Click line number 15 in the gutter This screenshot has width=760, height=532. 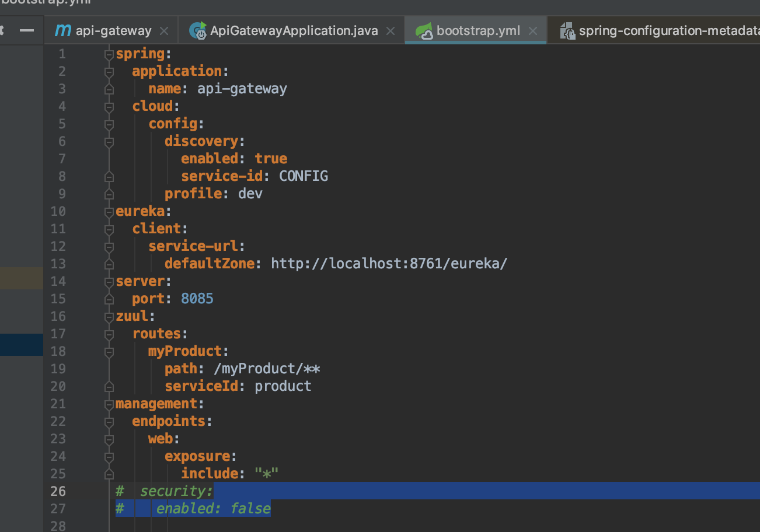(x=58, y=299)
